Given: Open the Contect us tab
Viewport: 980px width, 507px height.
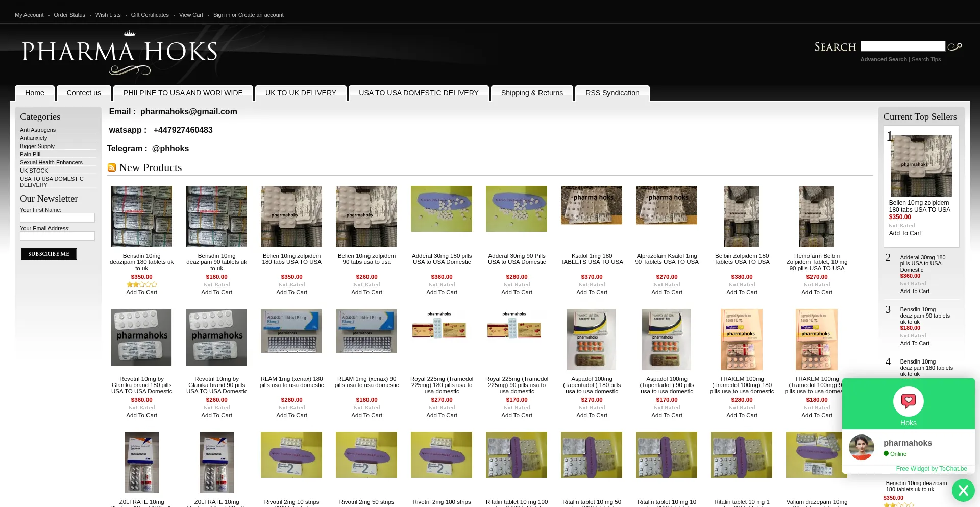Looking at the screenshot, I should [x=84, y=93].
